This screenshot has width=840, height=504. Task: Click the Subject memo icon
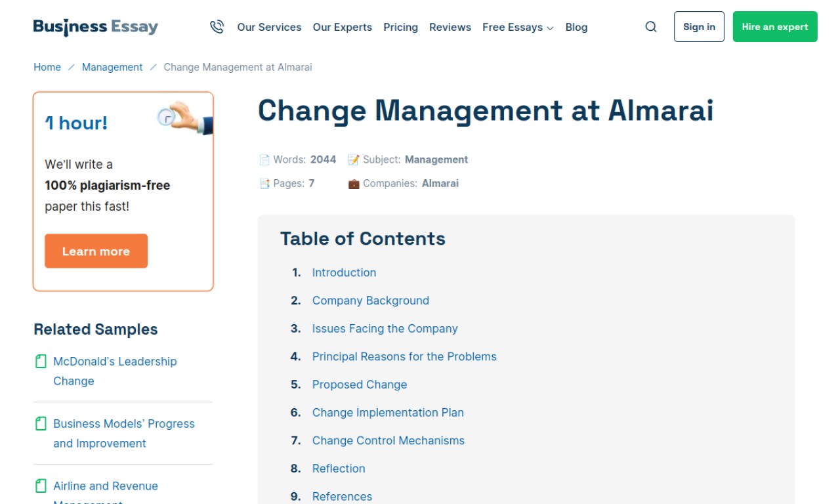(354, 159)
